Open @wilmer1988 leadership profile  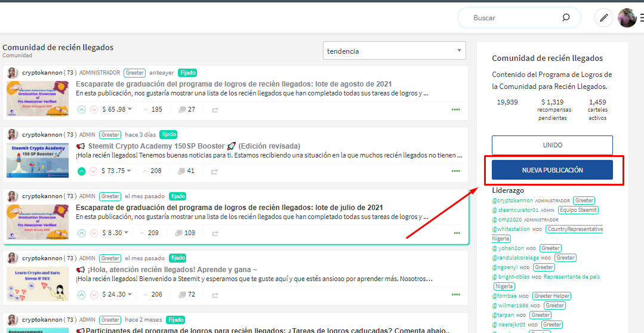(510, 306)
